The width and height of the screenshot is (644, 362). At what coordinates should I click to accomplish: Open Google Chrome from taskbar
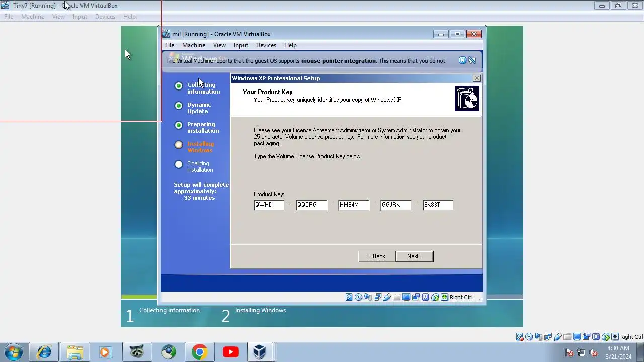point(199,352)
